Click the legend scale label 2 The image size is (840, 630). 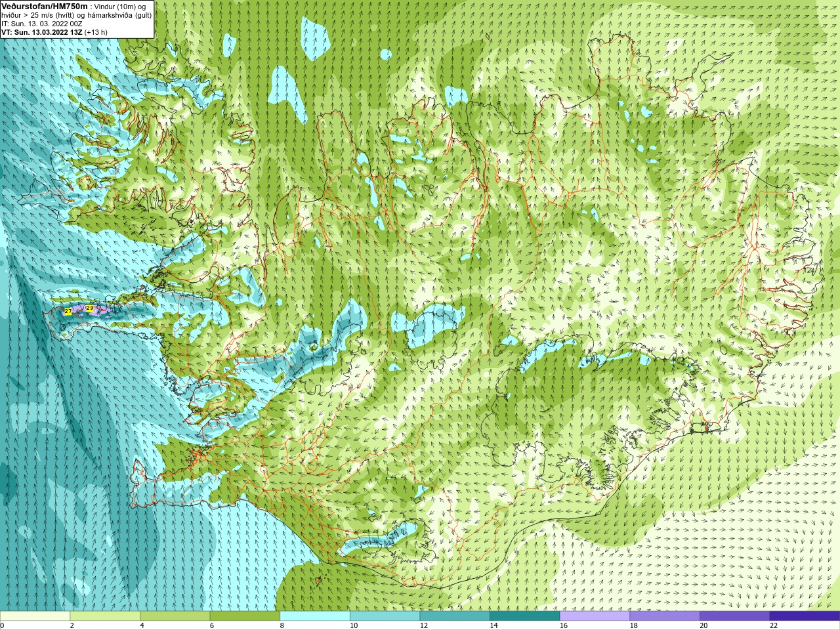(72, 625)
